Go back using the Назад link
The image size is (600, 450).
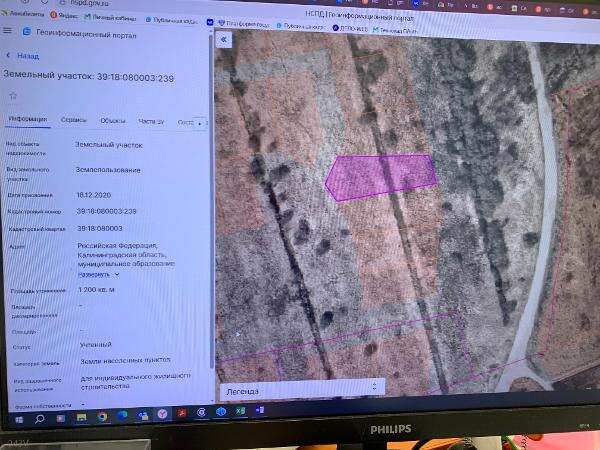[23, 56]
